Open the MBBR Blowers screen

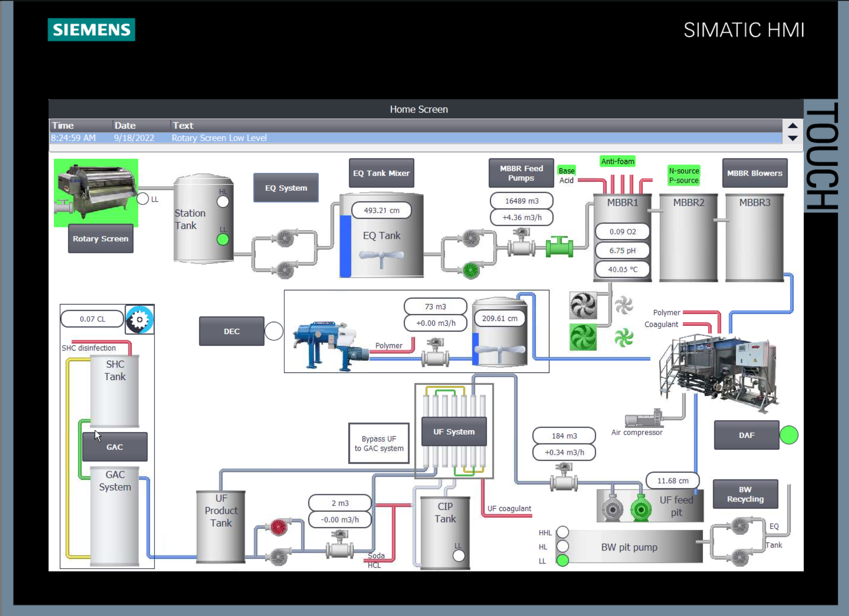(754, 173)
